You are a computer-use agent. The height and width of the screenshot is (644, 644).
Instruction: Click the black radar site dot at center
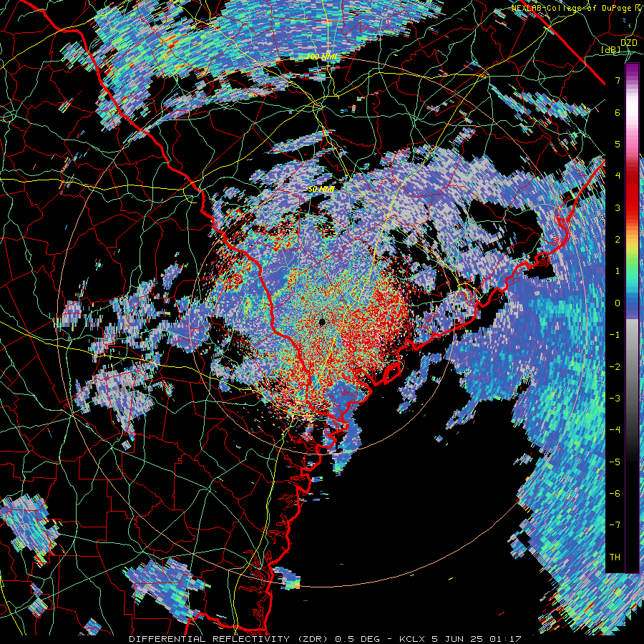coord(321,321)
